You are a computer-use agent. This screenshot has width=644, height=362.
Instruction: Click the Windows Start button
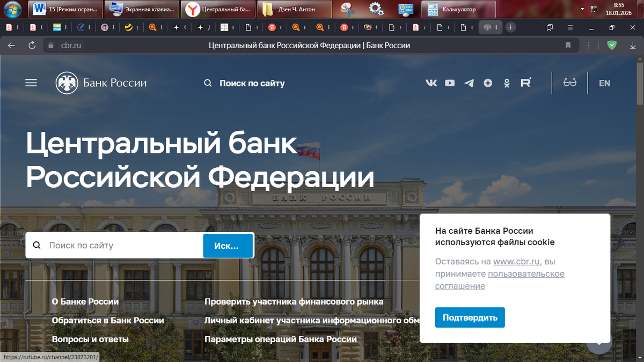click(12, 9)
